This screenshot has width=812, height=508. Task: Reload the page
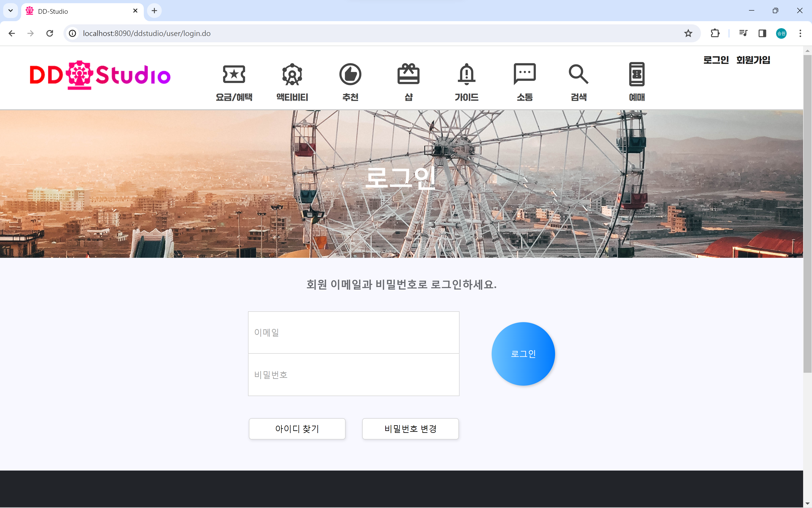pyautogui.click(x=50, y=33)
